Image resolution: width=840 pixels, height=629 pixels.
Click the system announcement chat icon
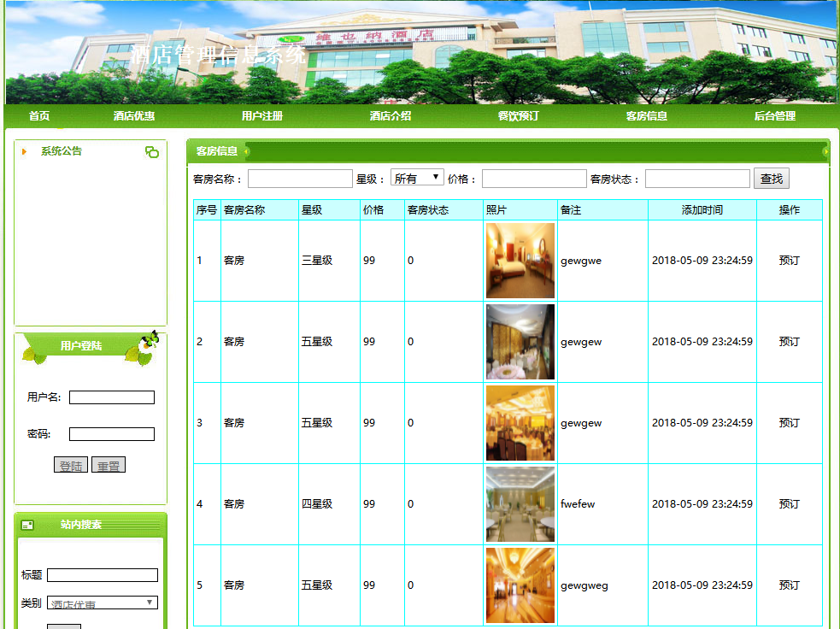coord(152,152)
